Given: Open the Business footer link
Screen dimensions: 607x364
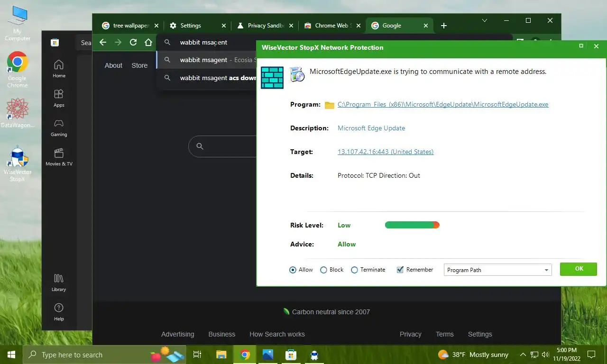Looking at the screenshot, I should point(222,334).
